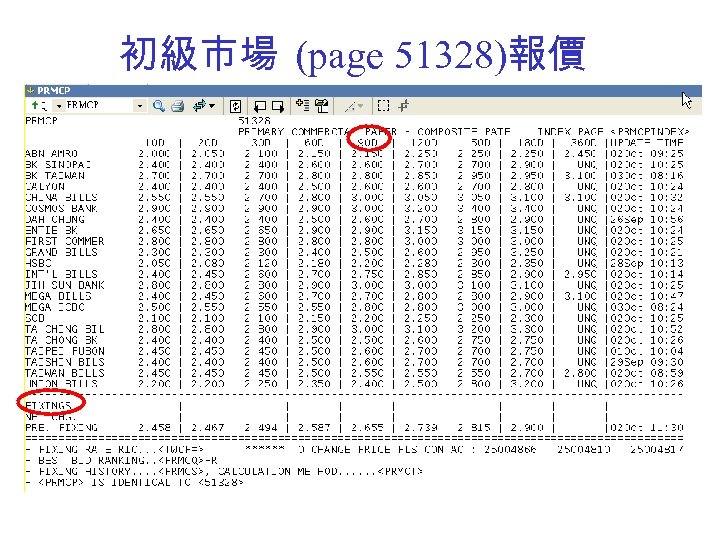Select the FIRST COMMER row name
The image size is (720, 540).
point(64,241)
